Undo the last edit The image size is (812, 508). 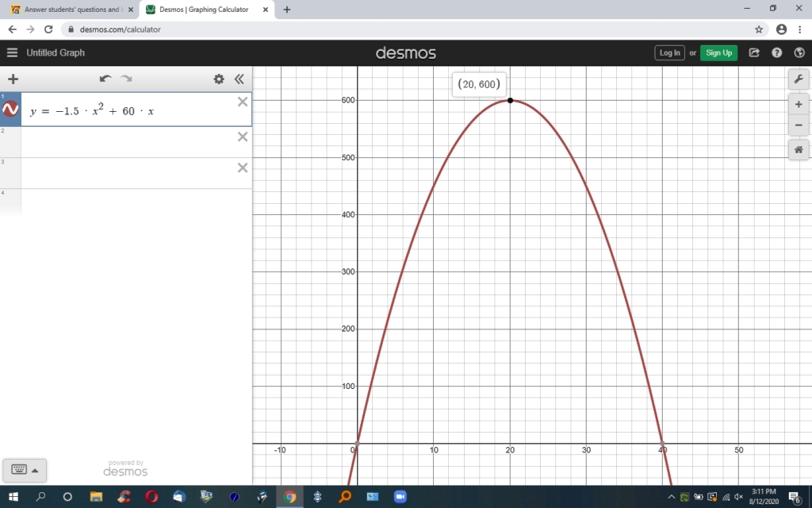point(105,79)
